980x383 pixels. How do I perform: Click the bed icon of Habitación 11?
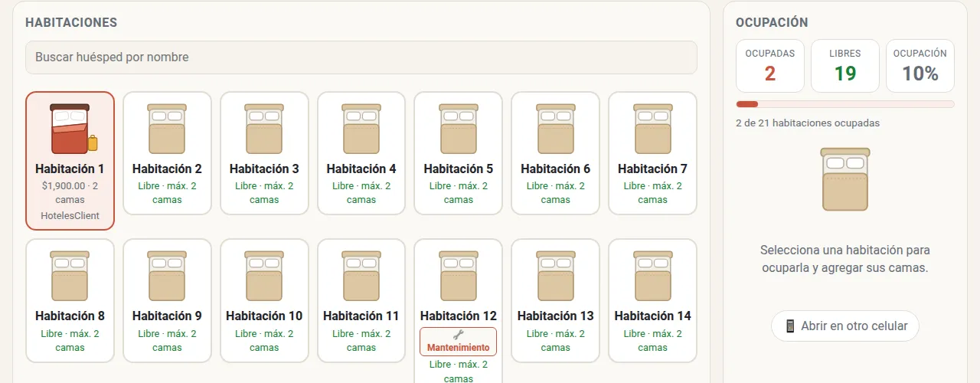coord(361,276)
